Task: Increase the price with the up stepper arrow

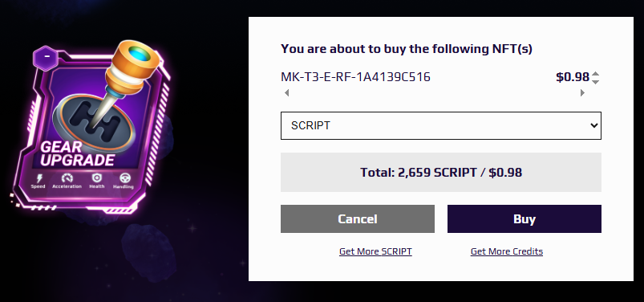Action: click(596, 74)
